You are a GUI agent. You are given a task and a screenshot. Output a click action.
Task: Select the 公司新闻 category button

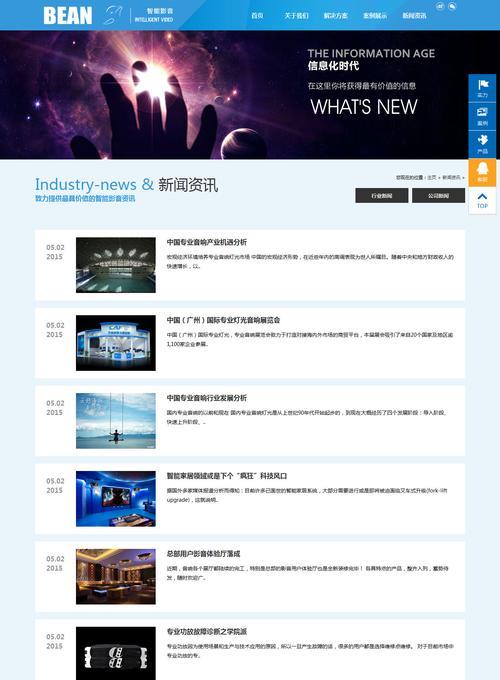(x=438, y=196)
